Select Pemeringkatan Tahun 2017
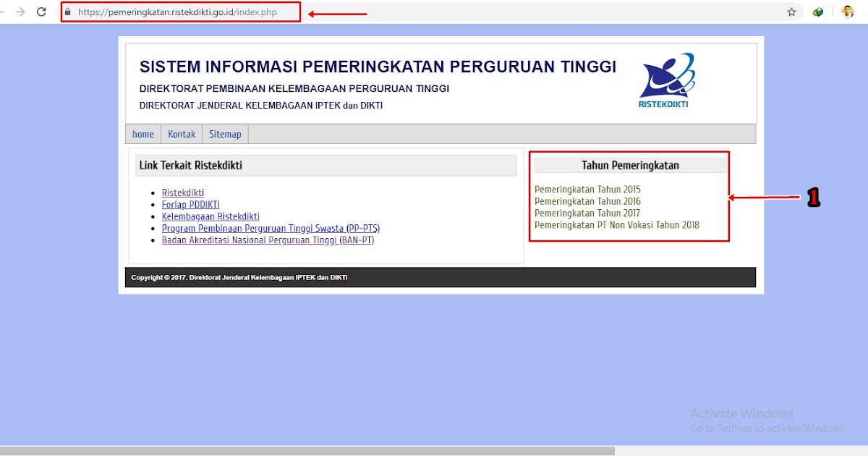The image size is (868, 456). click(587, 213)
